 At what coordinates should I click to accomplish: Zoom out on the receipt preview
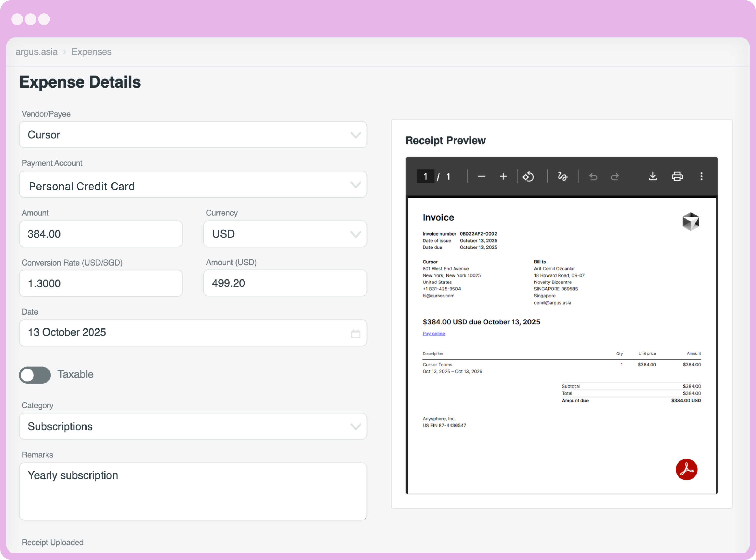click(x=481, y=176)
